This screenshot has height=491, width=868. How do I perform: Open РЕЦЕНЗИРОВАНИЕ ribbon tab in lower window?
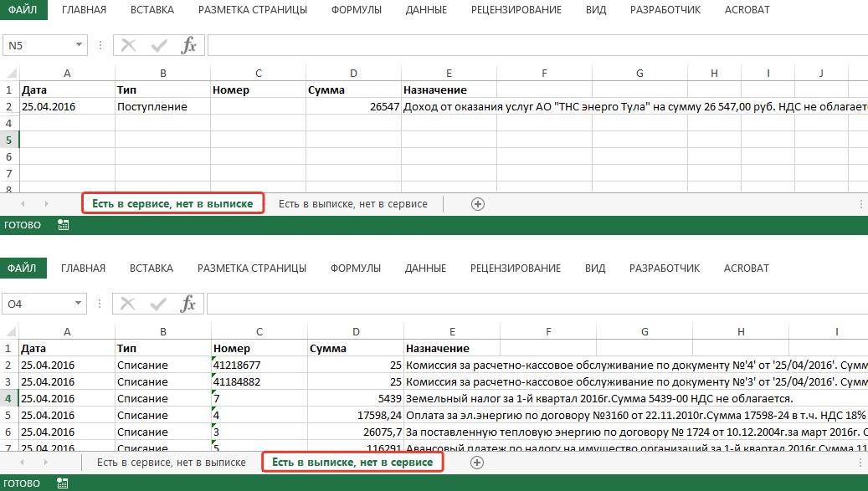coord(516,269)
